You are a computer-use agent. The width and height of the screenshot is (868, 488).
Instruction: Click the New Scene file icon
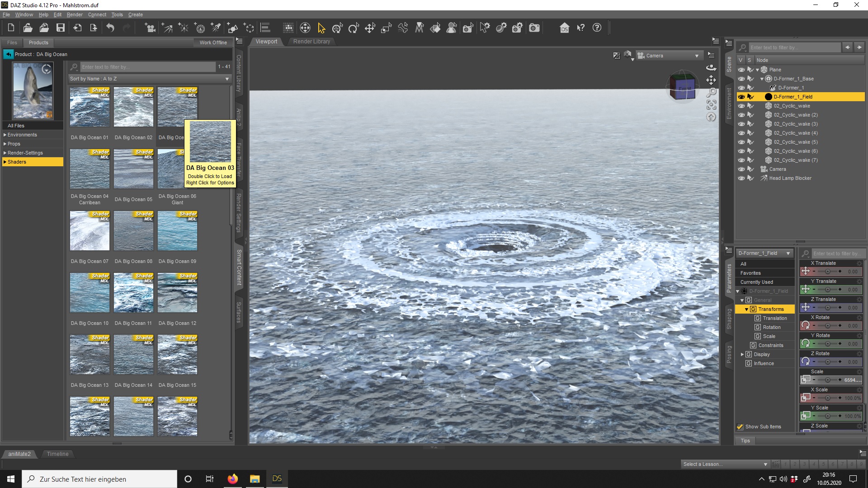11,28
